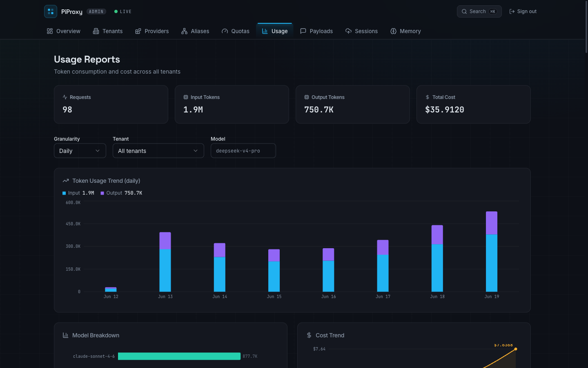Click the Jun 17 stacked bar

[x=383, y=266]
